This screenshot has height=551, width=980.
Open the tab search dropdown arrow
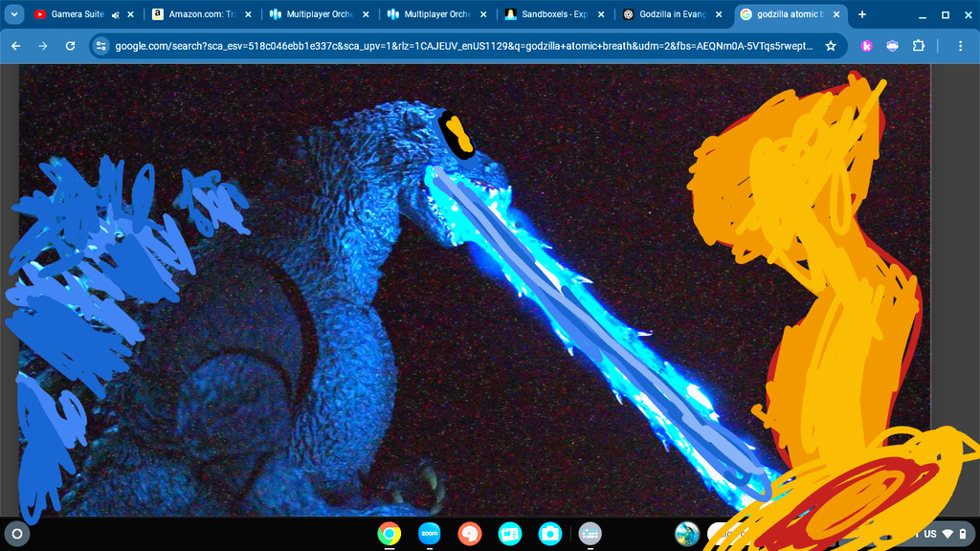coord(13,13)
